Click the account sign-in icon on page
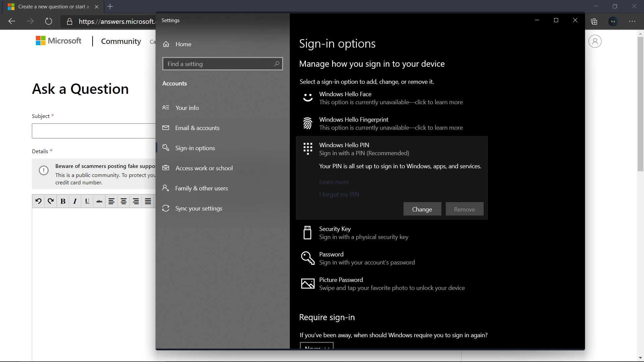This screenshot has width=644, height=362. [x=595, y=41]
